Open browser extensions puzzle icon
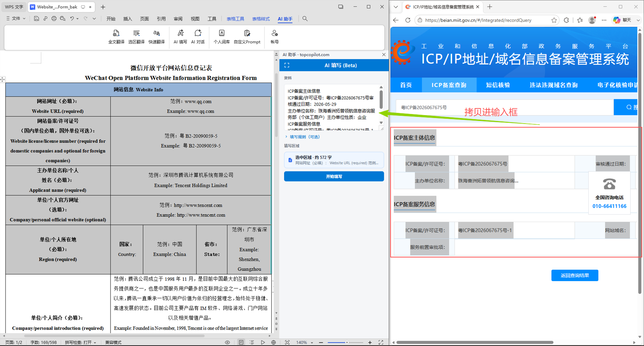Screen dimensions: 644x346 566,20
